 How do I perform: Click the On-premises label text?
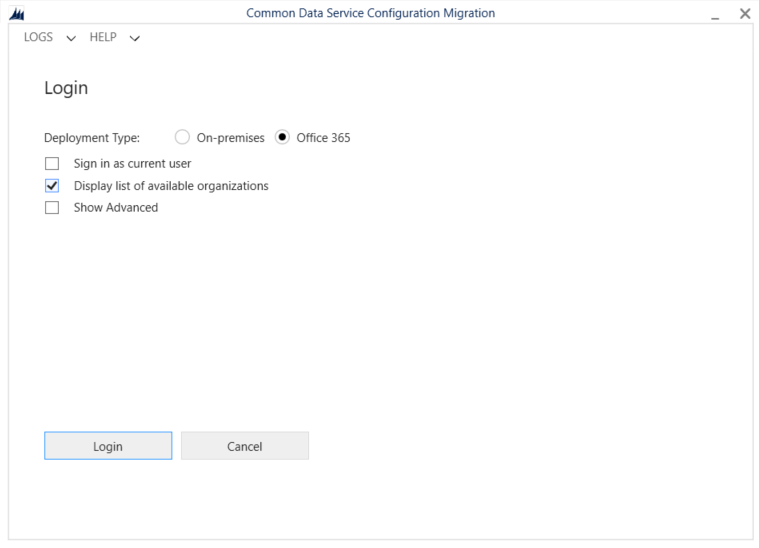(x=230, y=138)
